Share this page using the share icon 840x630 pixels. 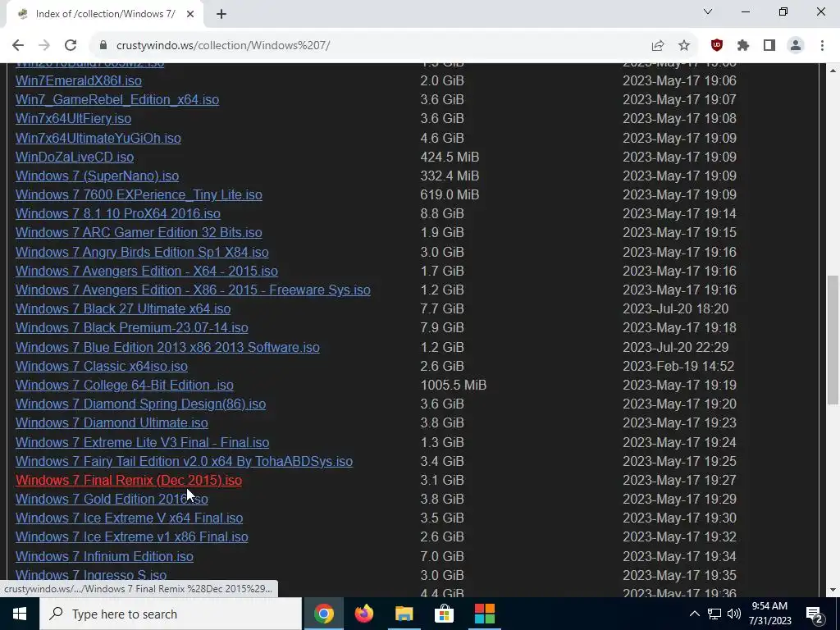pos(658,46)
